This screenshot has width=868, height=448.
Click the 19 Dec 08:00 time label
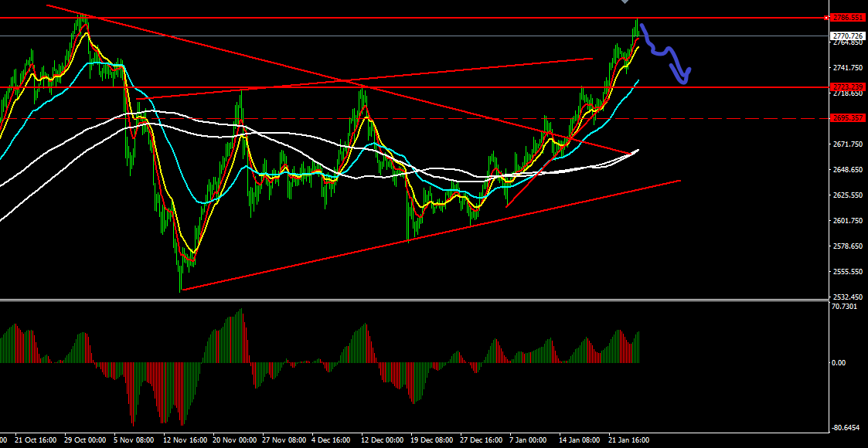432,440
